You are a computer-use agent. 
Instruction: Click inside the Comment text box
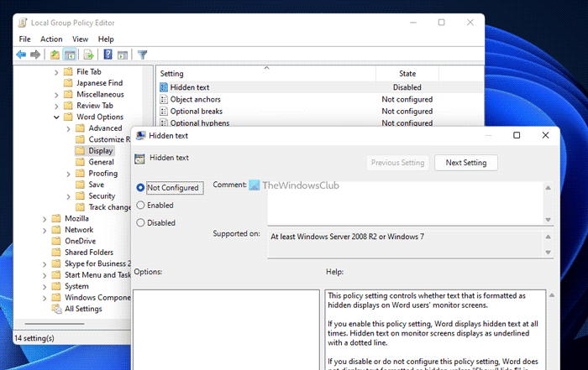pyautogui.click(x=403, y=201)
